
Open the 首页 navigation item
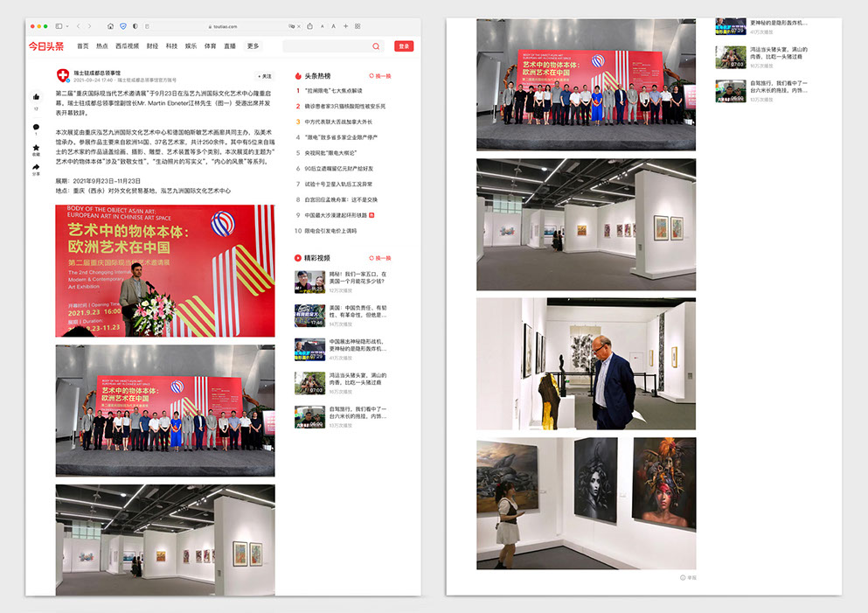(82, 46)
